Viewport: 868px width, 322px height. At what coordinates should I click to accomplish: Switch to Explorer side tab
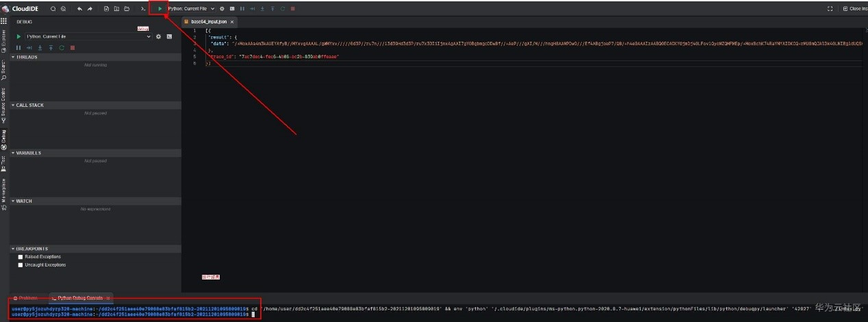(3, 41)
